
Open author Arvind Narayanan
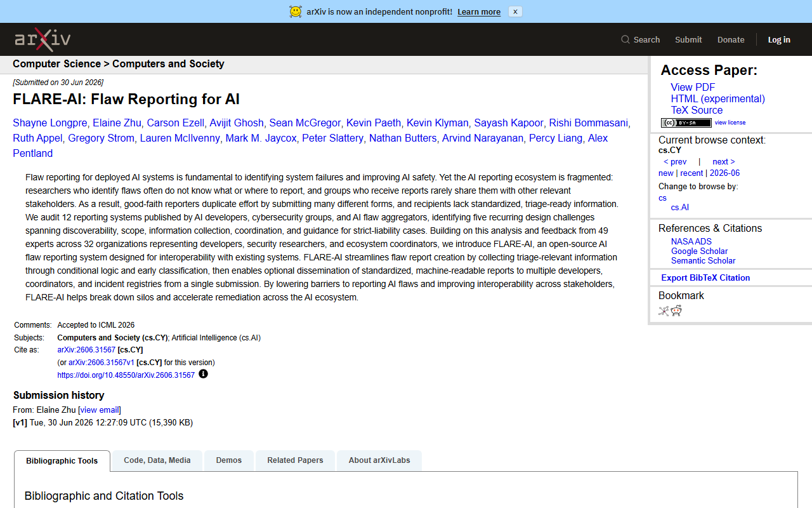point(483,138)
